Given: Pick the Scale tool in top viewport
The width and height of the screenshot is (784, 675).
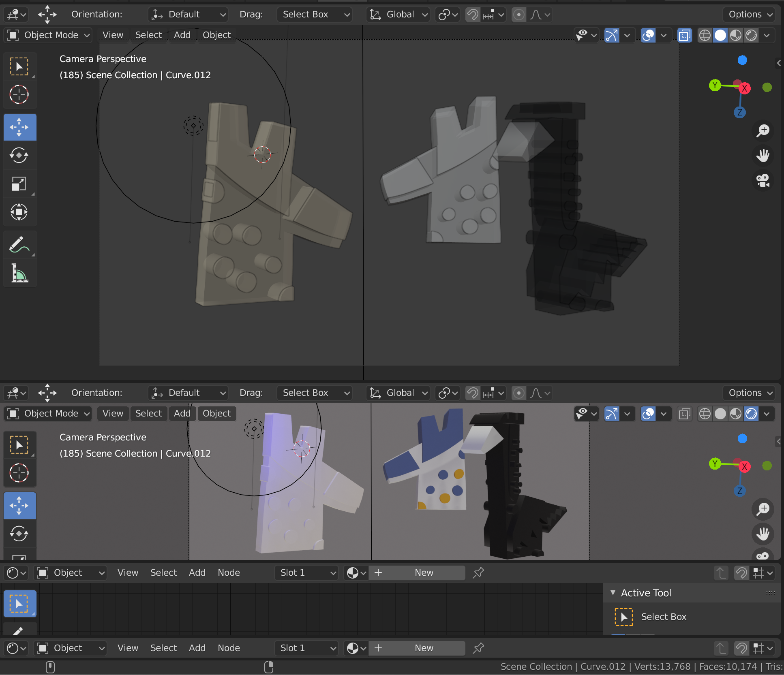Looking at the screenshot, I should point(19,184).
